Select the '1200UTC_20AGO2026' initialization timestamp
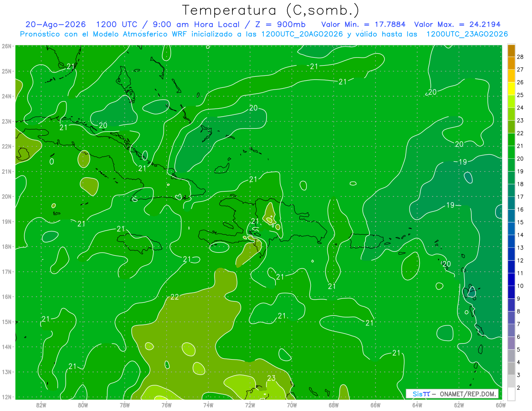 (302, 34)
